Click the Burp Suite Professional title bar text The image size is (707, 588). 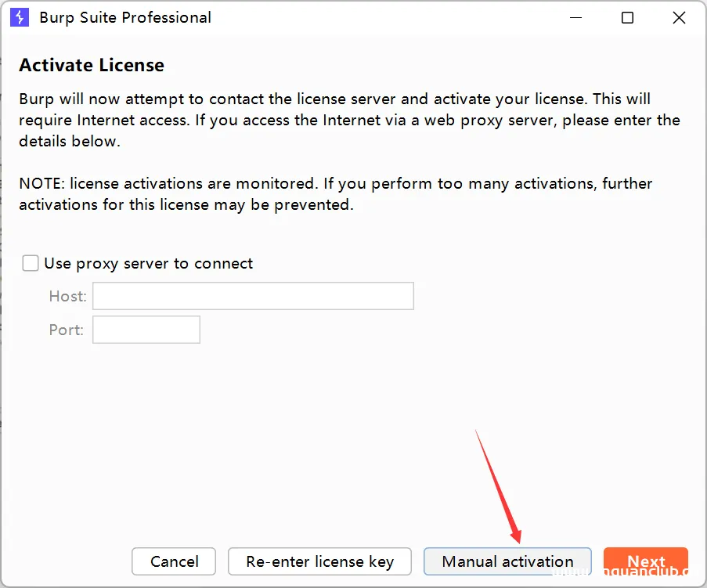pos(124,17)
